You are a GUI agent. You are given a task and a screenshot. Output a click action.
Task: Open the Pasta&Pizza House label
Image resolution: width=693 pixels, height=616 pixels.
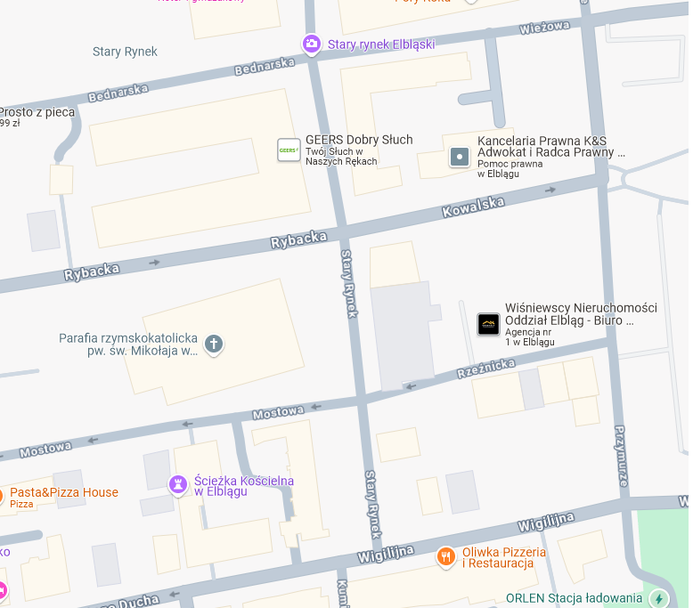click(64, 492)
